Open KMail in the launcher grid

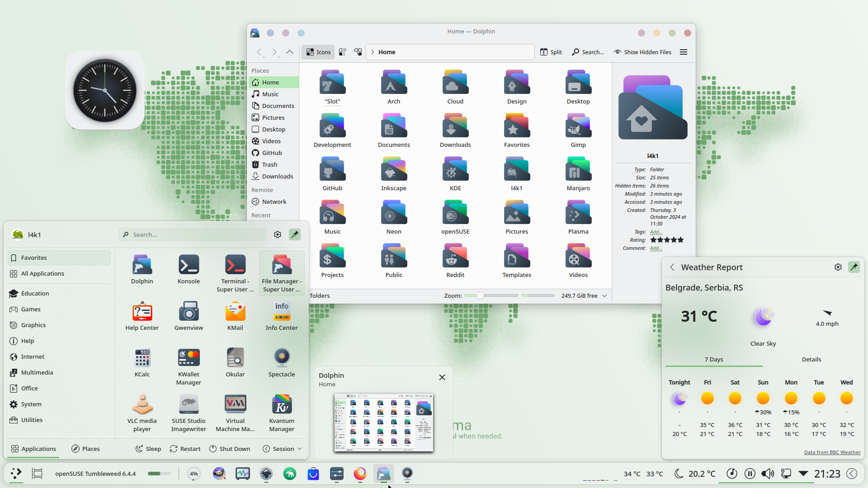pyautogui.click(x=235, y=316)
